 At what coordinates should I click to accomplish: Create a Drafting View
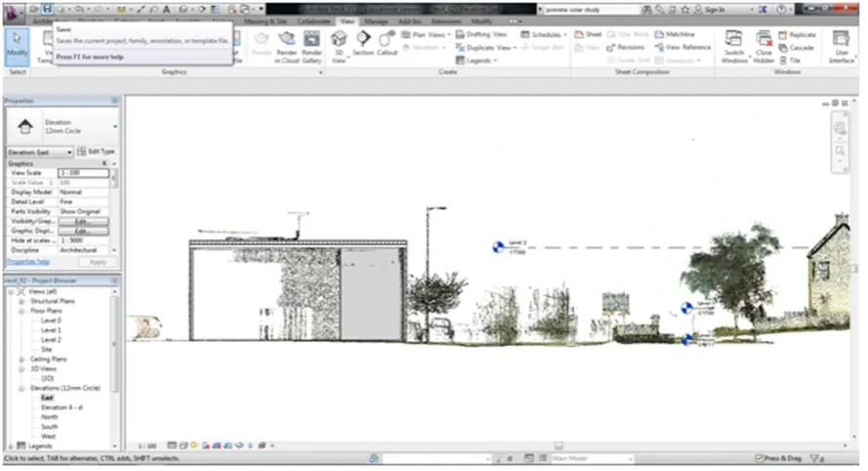pos(481,34)
